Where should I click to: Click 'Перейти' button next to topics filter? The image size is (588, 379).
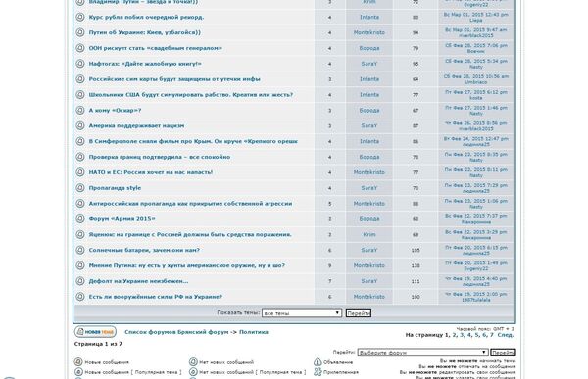point(359,313)
